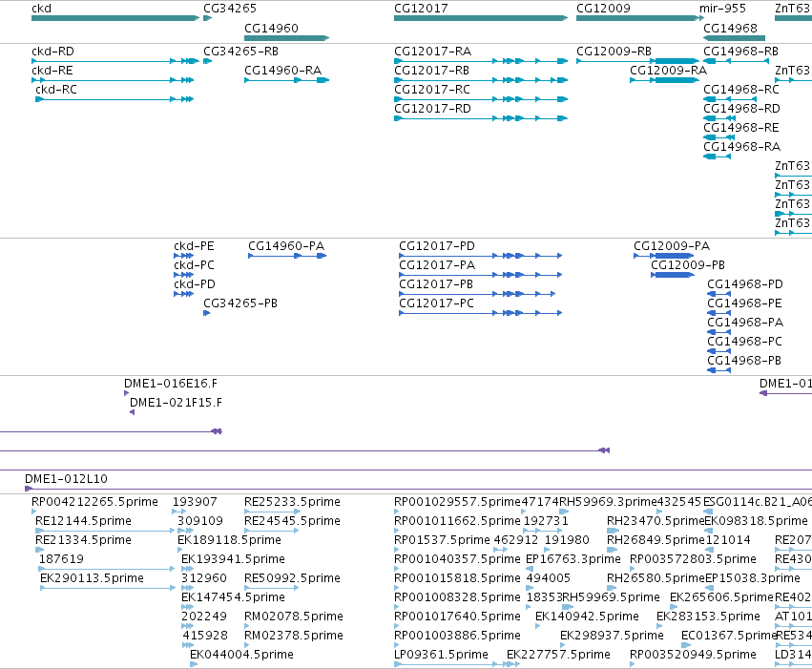Select clone DME1-021F15.F
This screenshot has height=669, width=812.
click(x=176, y=403)
